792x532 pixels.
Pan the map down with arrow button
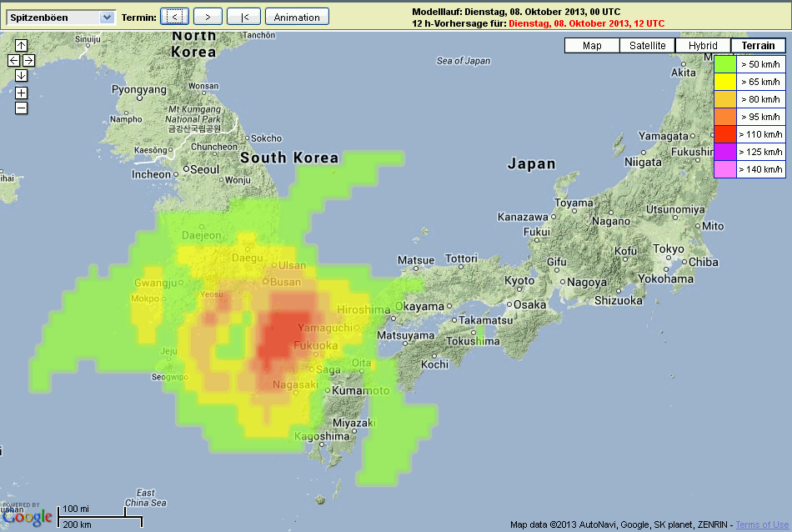pyautogui.click(x=21, y=76)
